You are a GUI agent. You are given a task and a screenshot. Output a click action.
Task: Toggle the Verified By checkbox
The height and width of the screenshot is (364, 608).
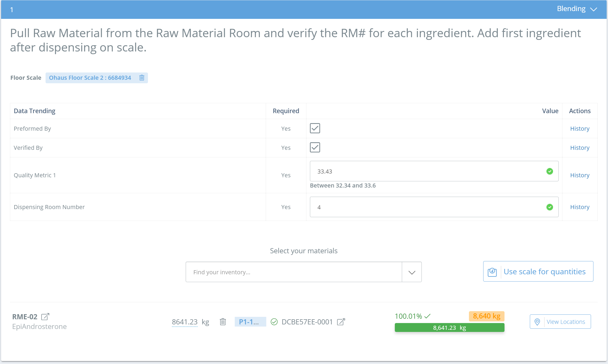[x=315, y=147]
